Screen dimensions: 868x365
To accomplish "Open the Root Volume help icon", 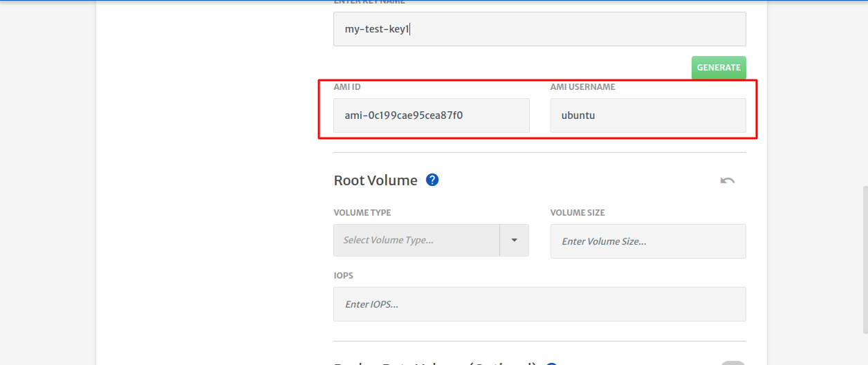I will point(432,180).
